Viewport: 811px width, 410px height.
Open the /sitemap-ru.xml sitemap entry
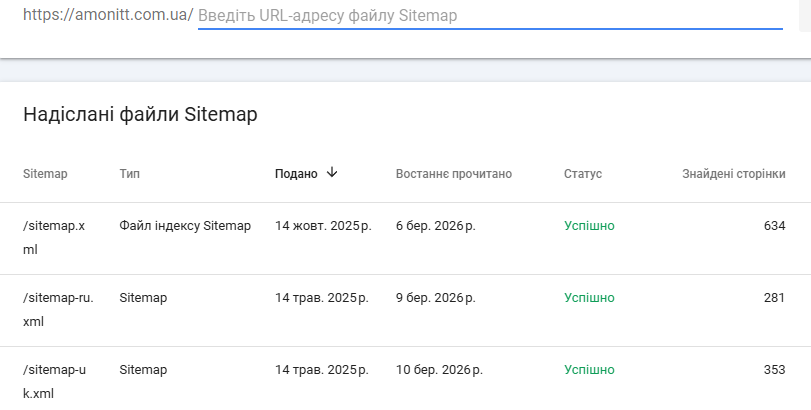click(x=58, y=310)
